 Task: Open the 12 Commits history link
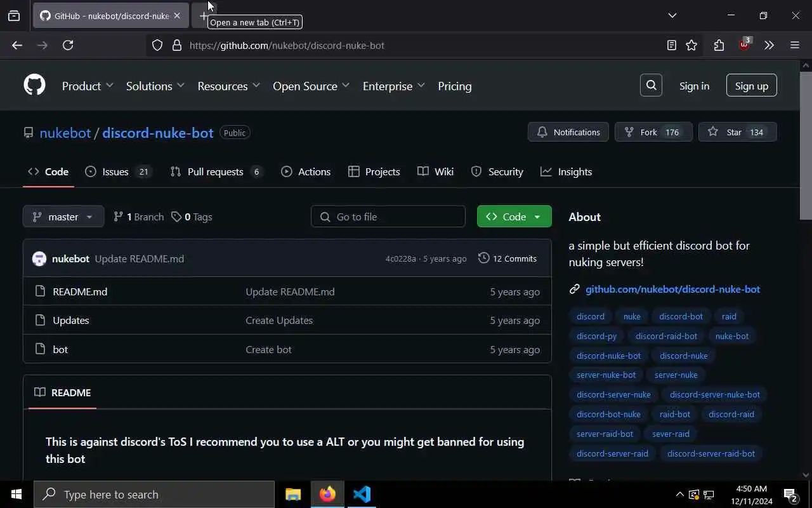[507, 258]
